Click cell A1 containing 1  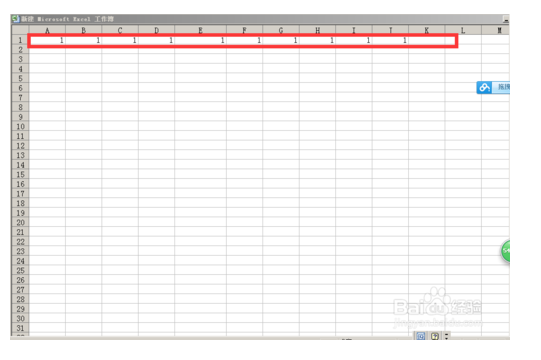point(47,40)
